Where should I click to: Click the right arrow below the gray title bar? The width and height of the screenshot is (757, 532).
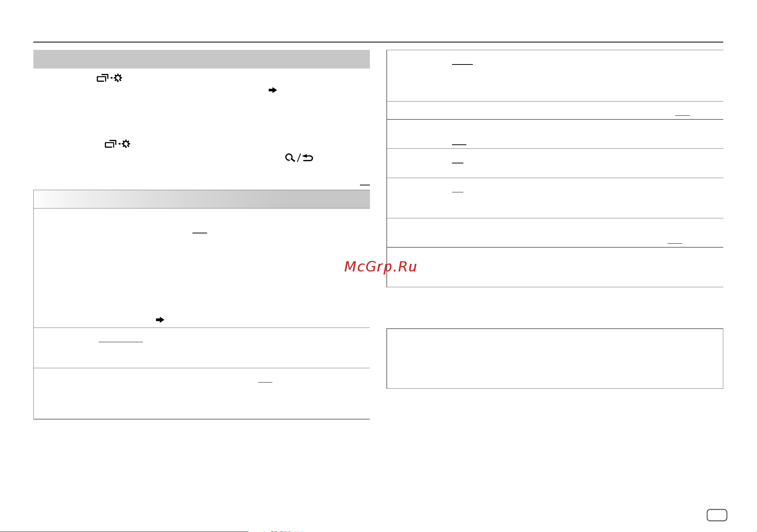click(x=272, y=90)
